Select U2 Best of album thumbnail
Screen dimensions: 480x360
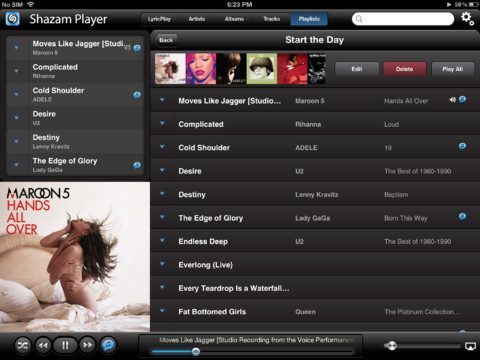[x=262, y=68]
